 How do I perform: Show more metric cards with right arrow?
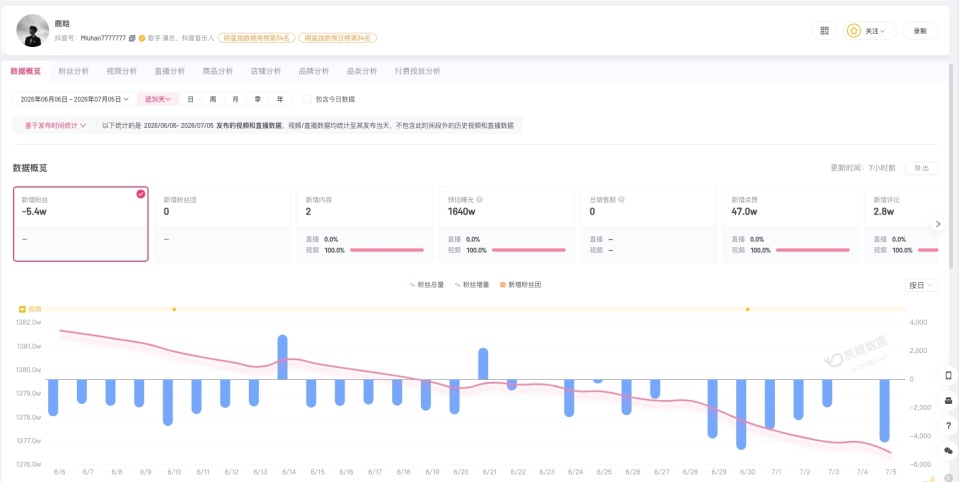point(938,224)
